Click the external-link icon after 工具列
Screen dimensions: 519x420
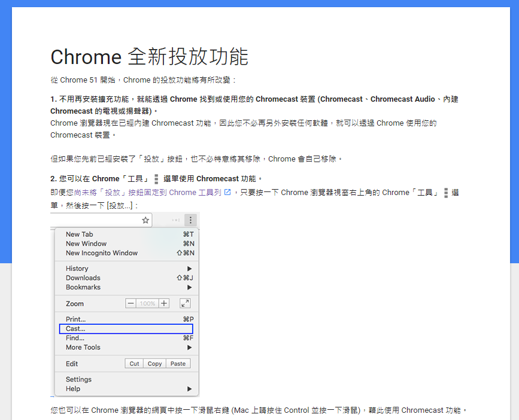[227, 192]
